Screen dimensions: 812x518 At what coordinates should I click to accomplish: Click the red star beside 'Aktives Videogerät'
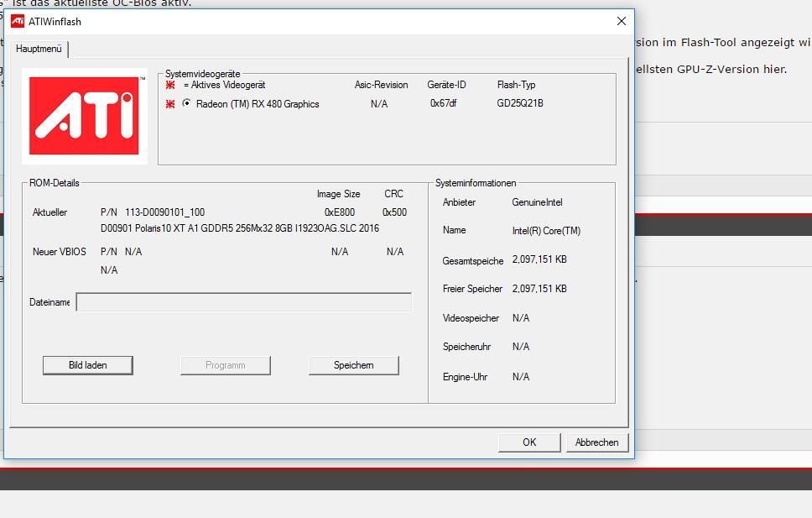170,85
